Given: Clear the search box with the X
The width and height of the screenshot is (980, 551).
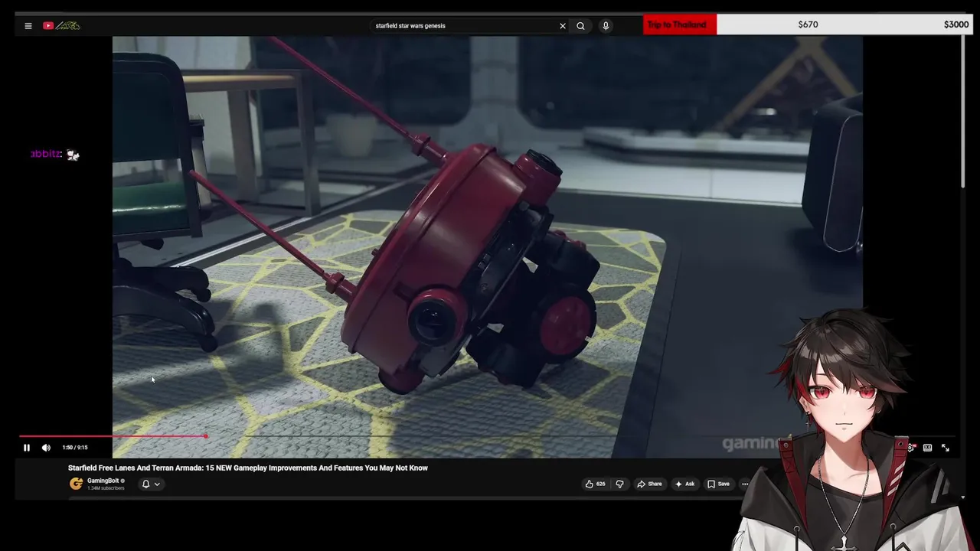Looking at the screenshot, I should click(563, 26).
